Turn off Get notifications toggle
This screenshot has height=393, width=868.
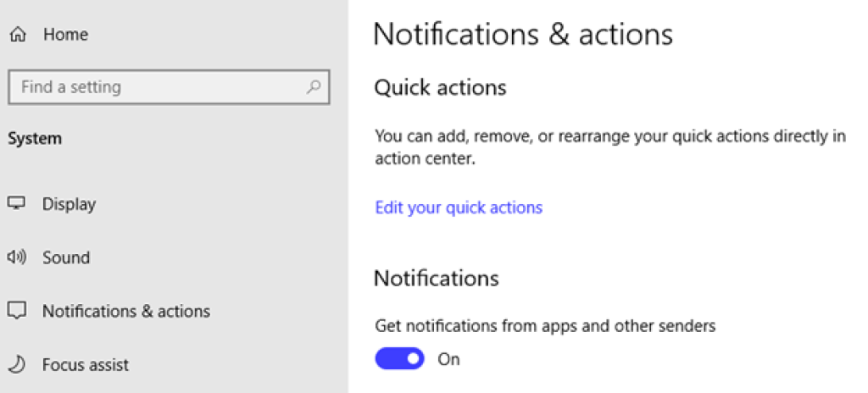click(400, 358)
